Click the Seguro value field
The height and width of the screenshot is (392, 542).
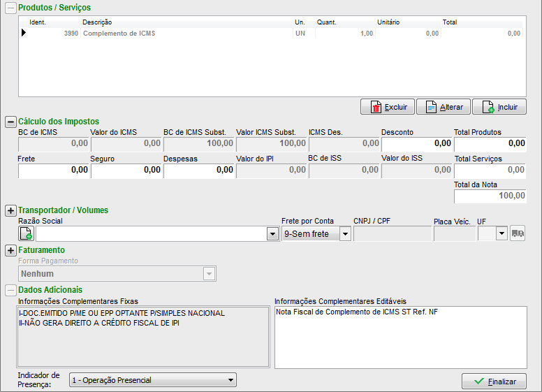[126, 170]
